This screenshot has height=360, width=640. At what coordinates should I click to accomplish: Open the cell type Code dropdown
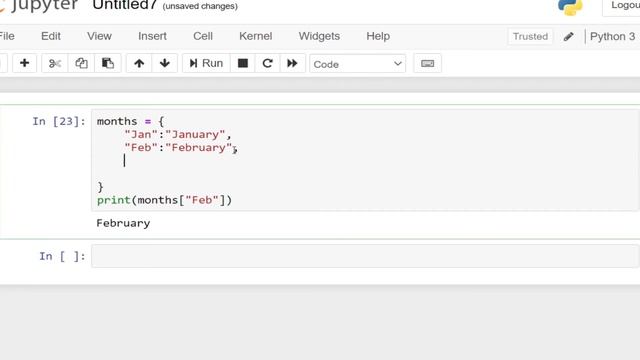click(x=358, y=64)
